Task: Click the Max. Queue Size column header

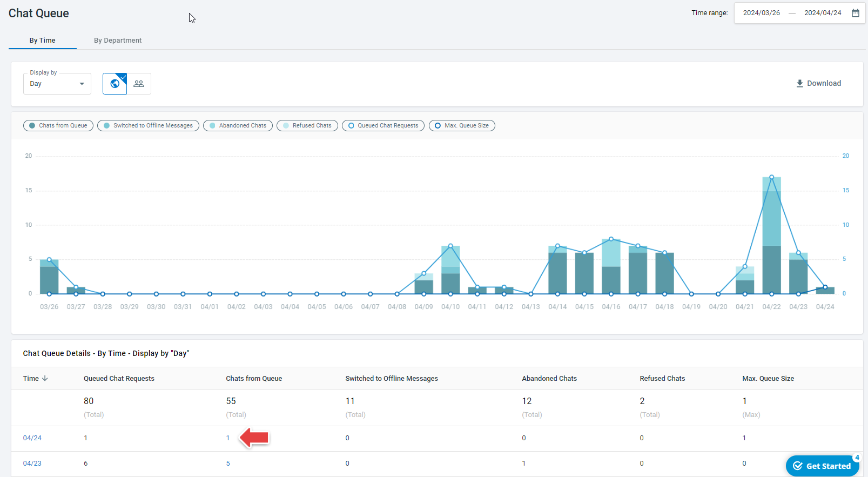Action: [768, 379]
